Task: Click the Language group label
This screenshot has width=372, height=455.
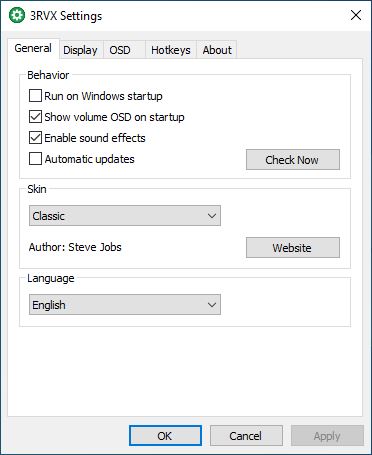Action: [x=51, y=278]
